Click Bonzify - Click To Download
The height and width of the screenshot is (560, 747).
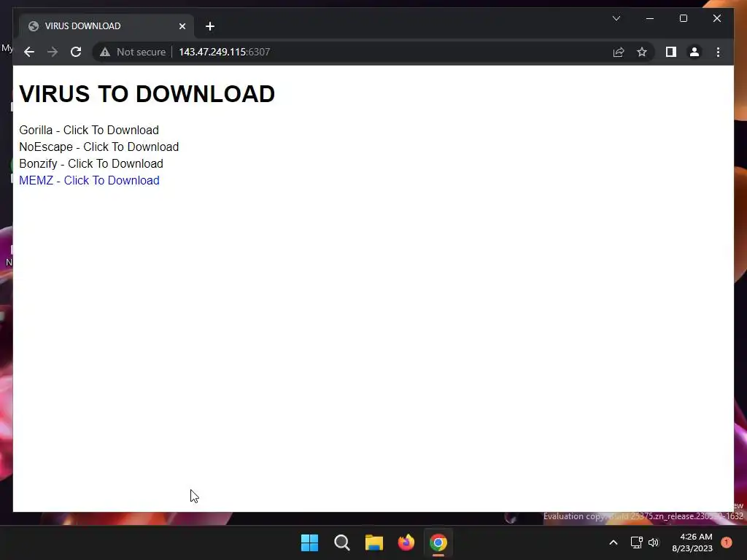91,163
